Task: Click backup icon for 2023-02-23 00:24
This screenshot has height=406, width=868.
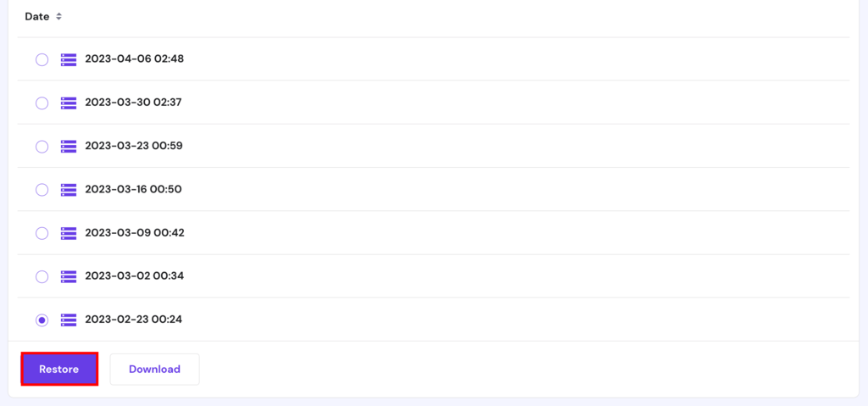Action: (x=69, y=320)
